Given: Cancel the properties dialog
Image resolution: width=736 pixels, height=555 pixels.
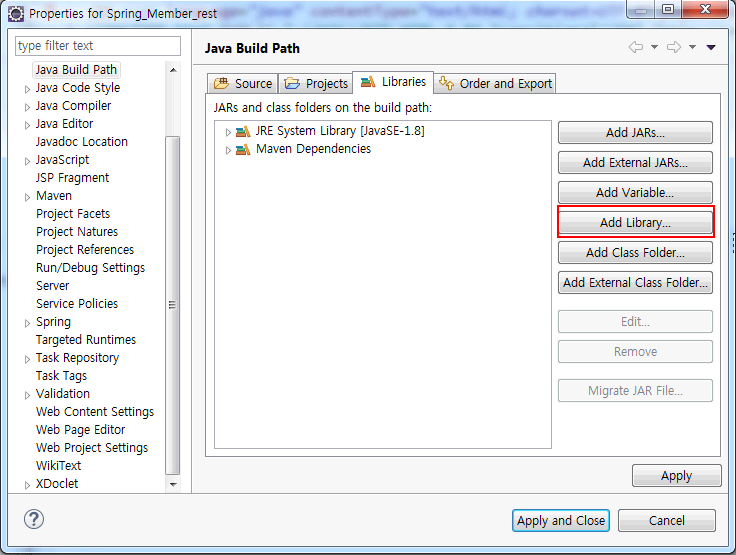Looking at the screenshot, I should (x=667, y=521).
